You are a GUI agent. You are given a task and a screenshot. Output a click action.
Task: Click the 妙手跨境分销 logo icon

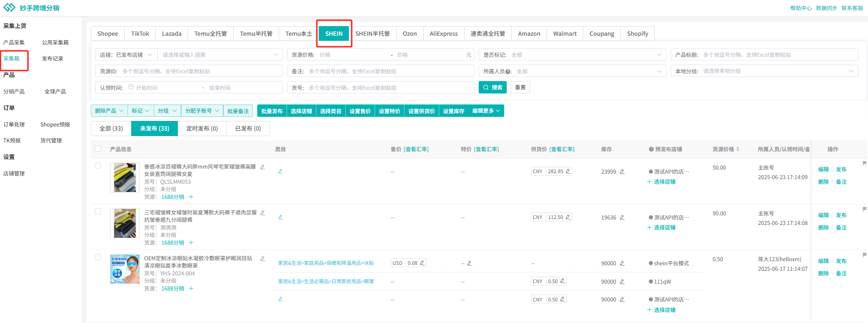(9, 8)
